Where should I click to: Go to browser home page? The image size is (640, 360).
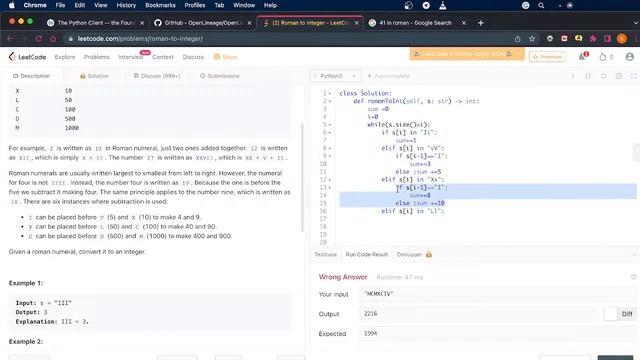53,39
